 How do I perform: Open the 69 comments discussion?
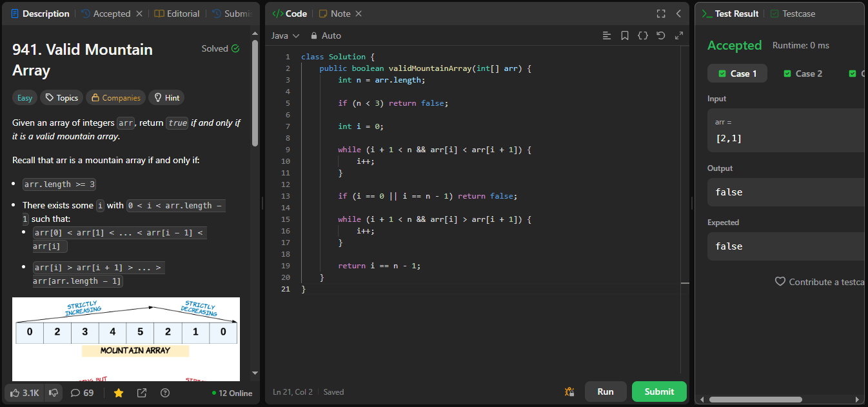click(82, 392)
